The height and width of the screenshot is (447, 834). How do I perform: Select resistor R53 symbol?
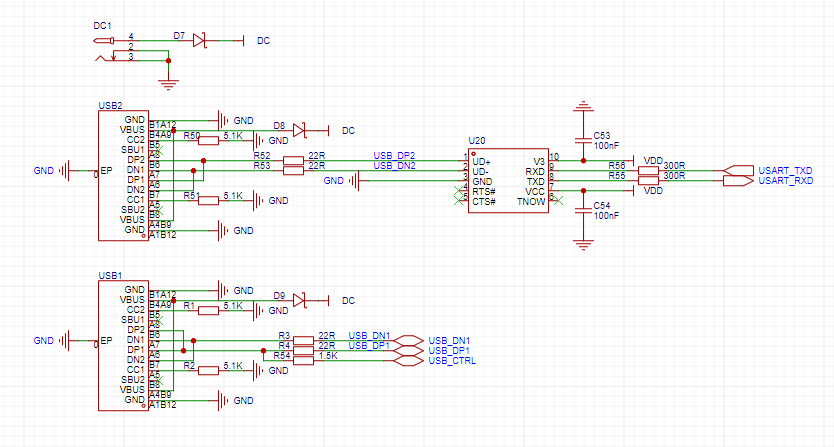tap(293, 170)
